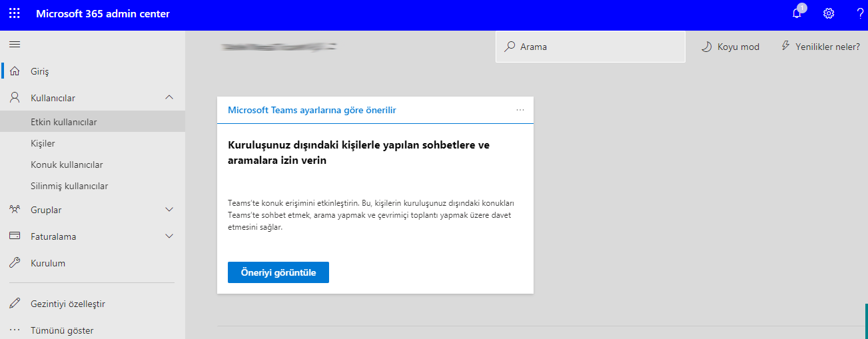Click the Öneriyi görüntüle button
This screenshot has width=868, height=339.
coord(278,272)
